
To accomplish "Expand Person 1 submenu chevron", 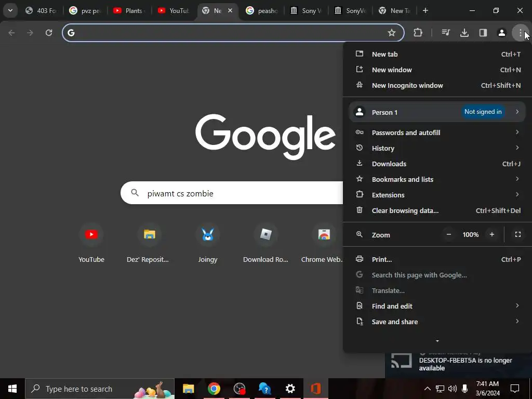I will [x=517, y=112].
